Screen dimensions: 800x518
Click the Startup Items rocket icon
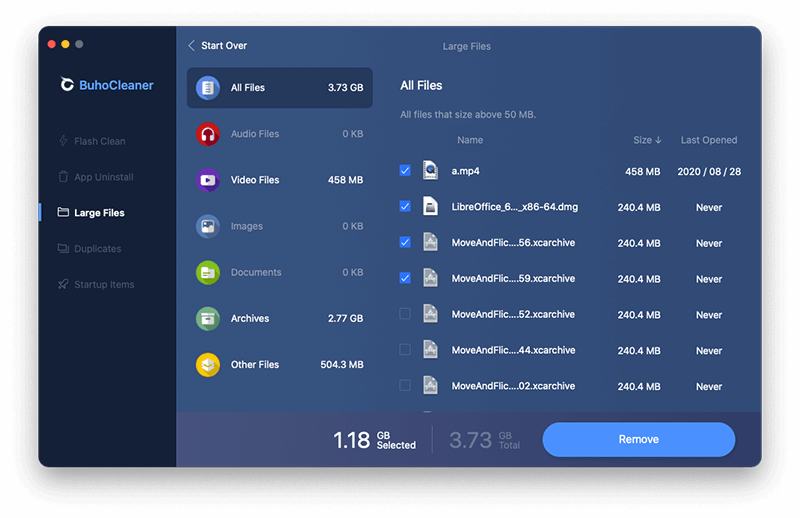pyautogui.click(x=63, y=284)
